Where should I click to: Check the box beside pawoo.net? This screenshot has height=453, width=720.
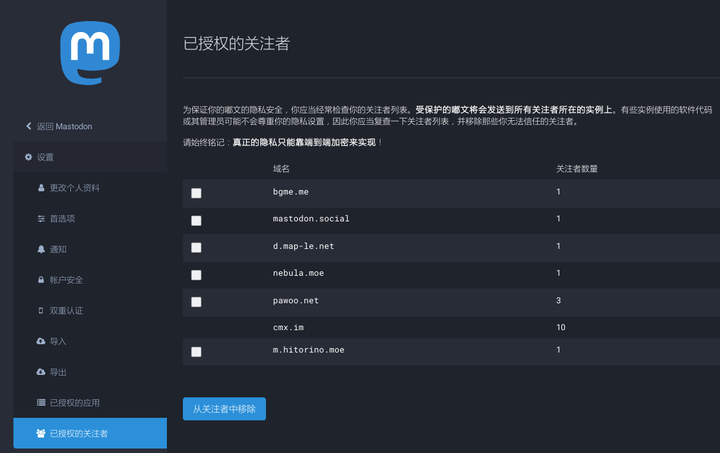click(196, 301)
